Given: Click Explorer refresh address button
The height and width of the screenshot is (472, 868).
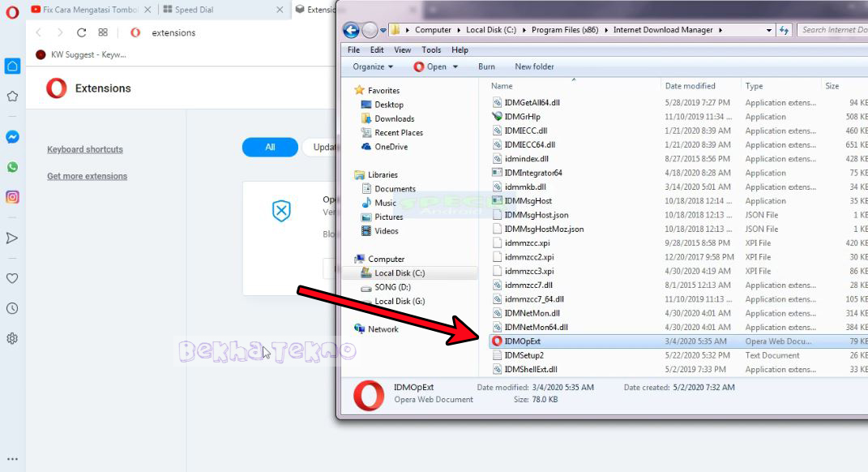Looking at the screenshot, I should (x=785, y=30).
